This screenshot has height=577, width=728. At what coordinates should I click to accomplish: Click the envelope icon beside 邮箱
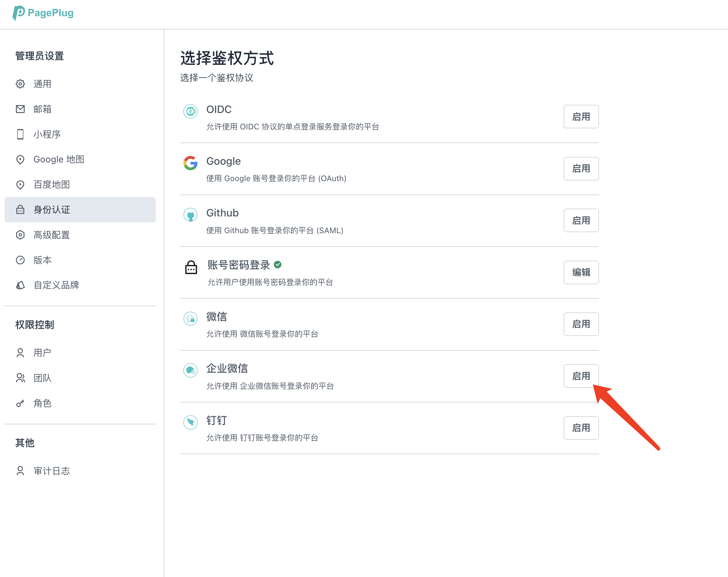[x=20, y=109]
